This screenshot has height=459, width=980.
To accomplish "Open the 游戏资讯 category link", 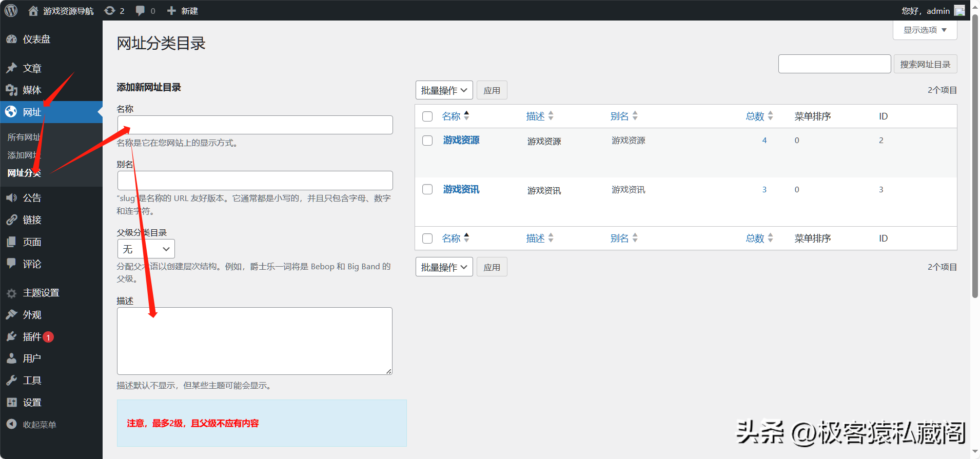I will point(461,189).
